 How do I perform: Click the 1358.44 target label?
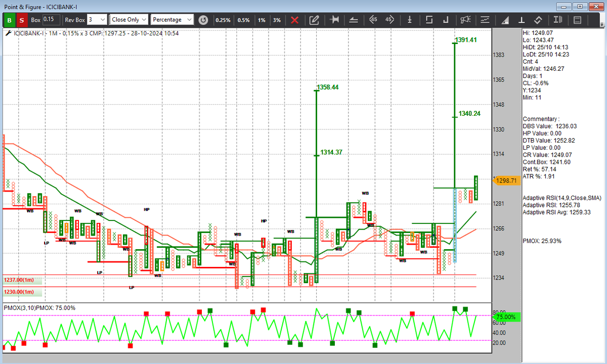(328, 87)
